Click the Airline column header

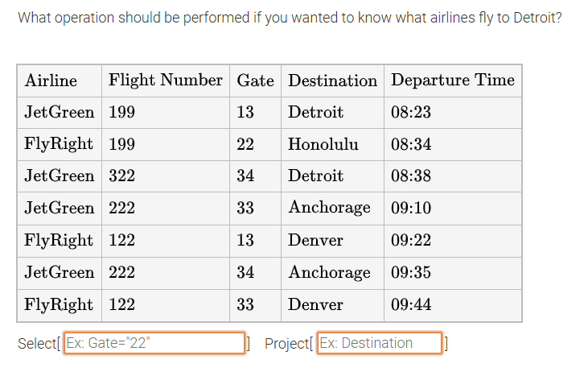click(x=51, y=81)
